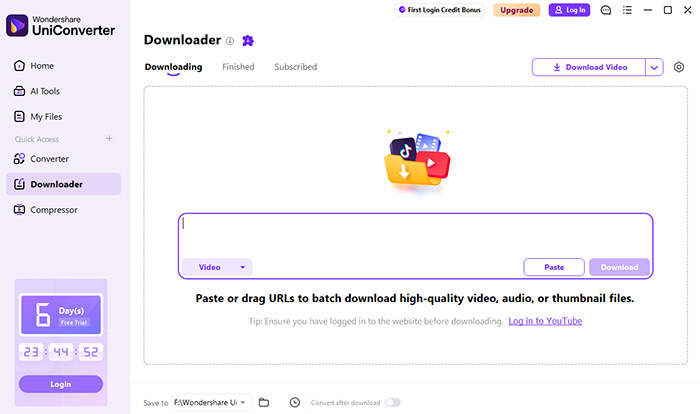
Task: Open the Converter from Quick Access
Action: 41,159
